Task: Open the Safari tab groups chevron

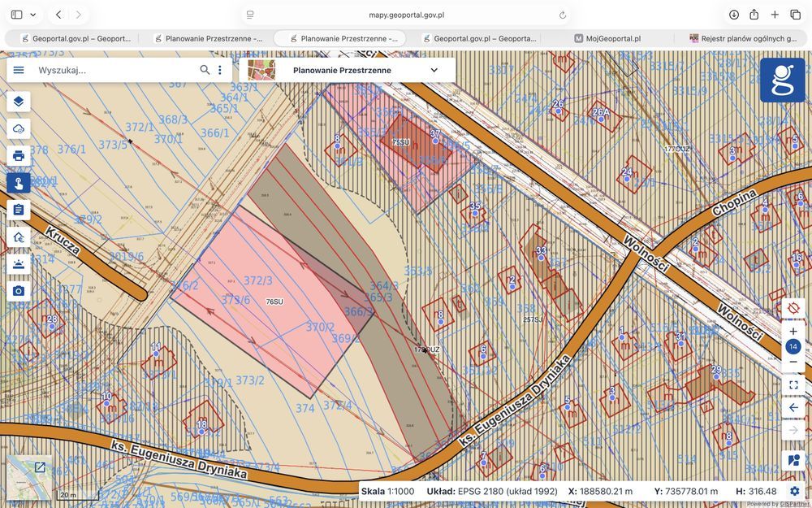Action: pyautogui.click(x=33, y=15)
